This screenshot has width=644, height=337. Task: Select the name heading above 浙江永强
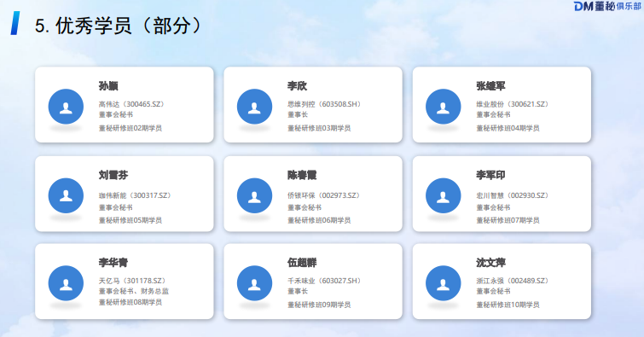[x=490, y=263]
